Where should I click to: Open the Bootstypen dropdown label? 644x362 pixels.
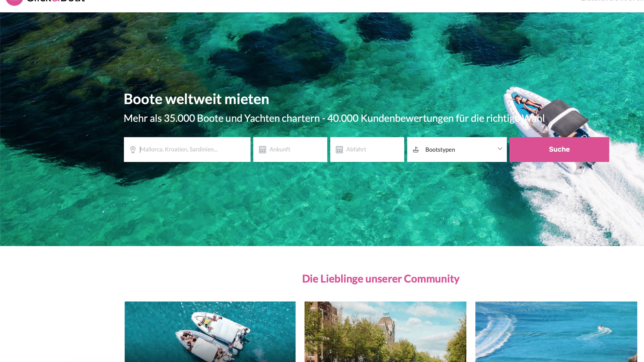coord(440,150)
